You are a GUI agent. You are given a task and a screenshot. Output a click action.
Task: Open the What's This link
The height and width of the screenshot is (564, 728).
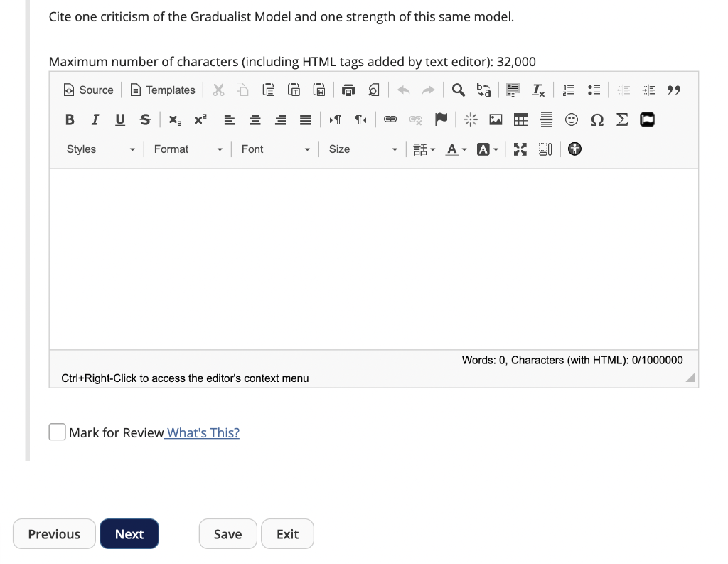201,432
